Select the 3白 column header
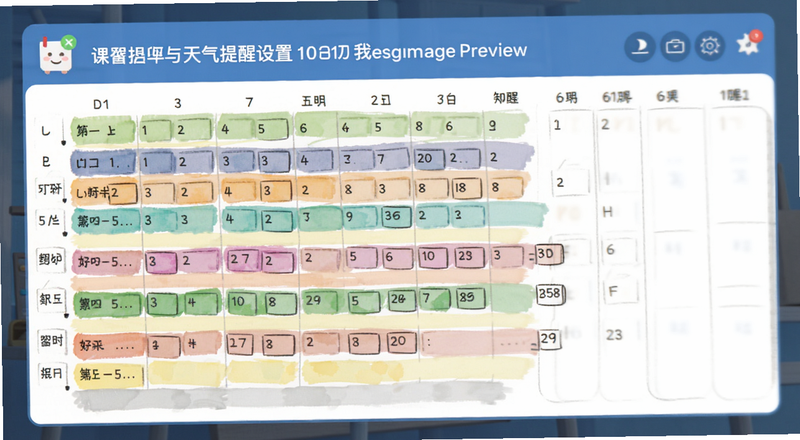 446,99
